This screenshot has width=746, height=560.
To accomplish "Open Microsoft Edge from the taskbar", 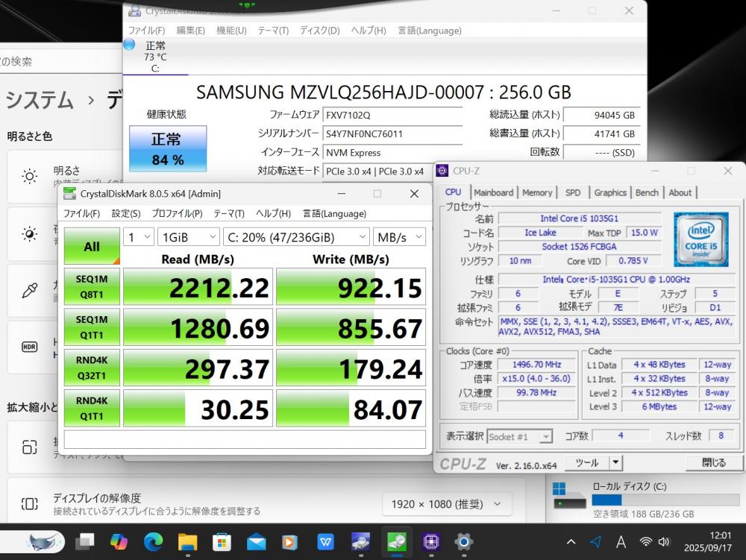I will click(x=153, y=541).
